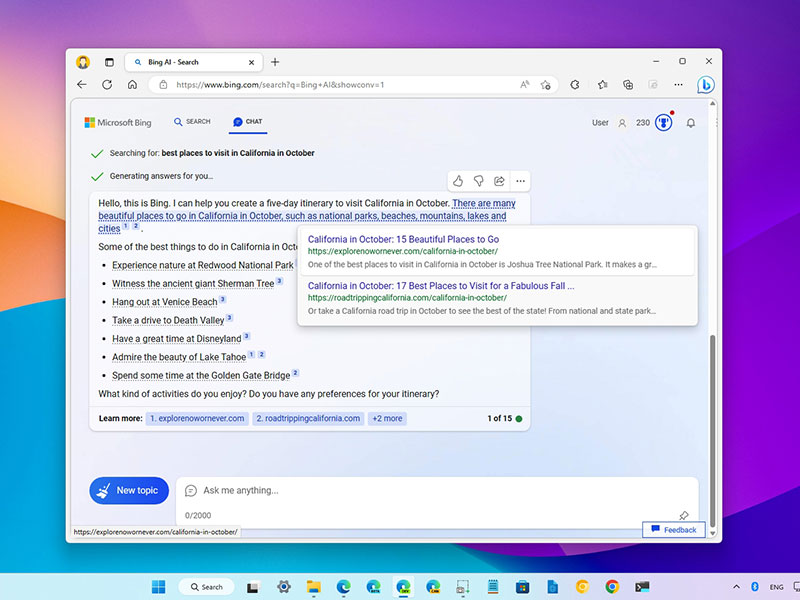Start a New topic
This screenshot has height=600, width=800.
pos(129,490)
